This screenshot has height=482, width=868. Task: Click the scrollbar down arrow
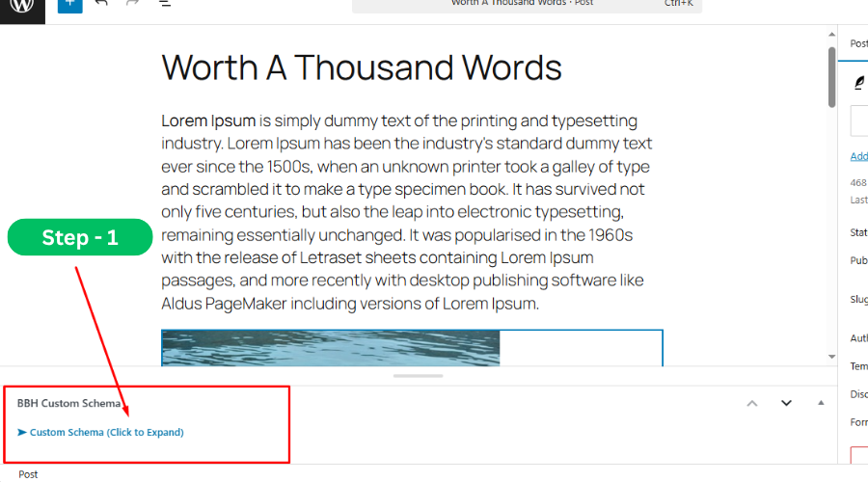(831, 357)
